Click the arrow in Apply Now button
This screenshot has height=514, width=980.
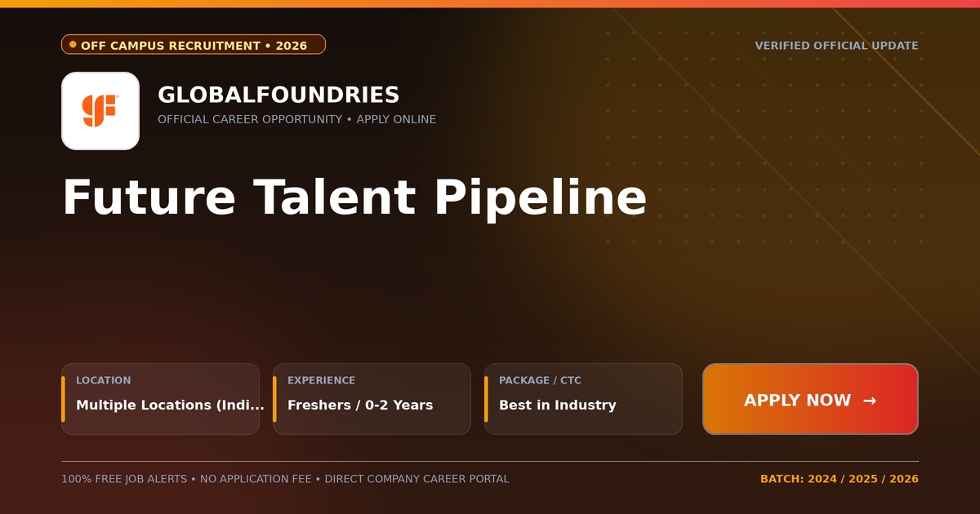[x=869, y=401]
